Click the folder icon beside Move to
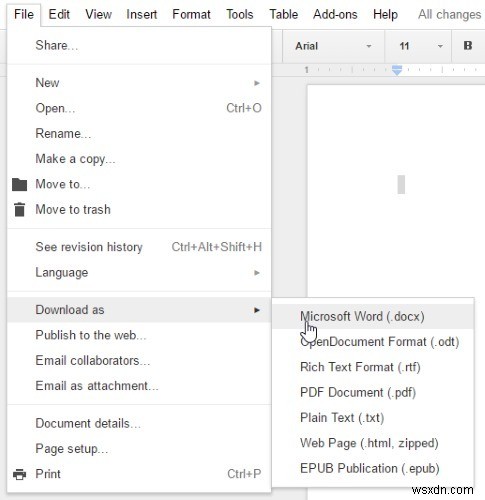Image resolution: width=485 pixels, height=500 pixels. (19, 184)
